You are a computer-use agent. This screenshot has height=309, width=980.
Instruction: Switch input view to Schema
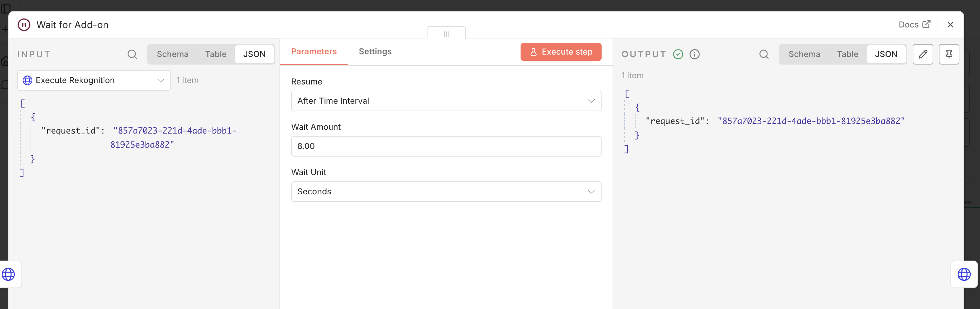pos(173,54)
